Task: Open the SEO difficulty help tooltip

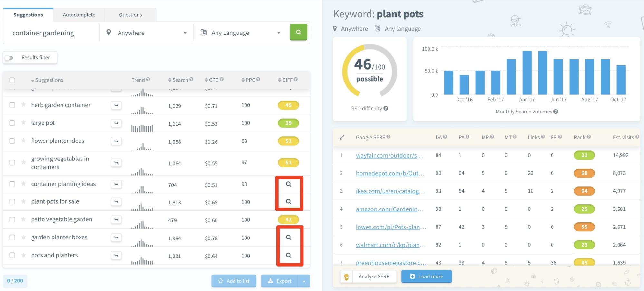Action: (x=387, y=108)
